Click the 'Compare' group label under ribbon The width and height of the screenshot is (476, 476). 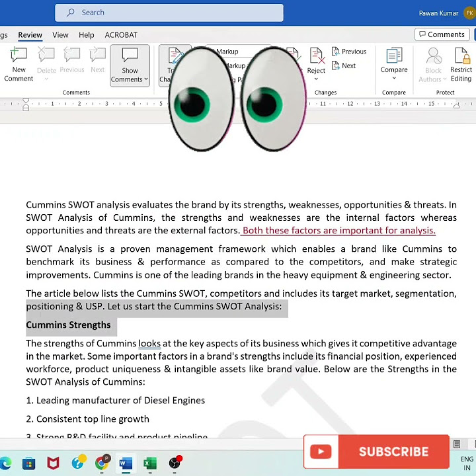click(394, 93)
